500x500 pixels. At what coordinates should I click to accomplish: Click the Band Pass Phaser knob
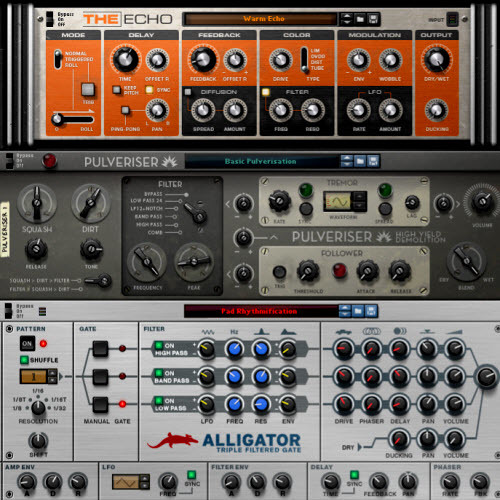tap(371, 376)
